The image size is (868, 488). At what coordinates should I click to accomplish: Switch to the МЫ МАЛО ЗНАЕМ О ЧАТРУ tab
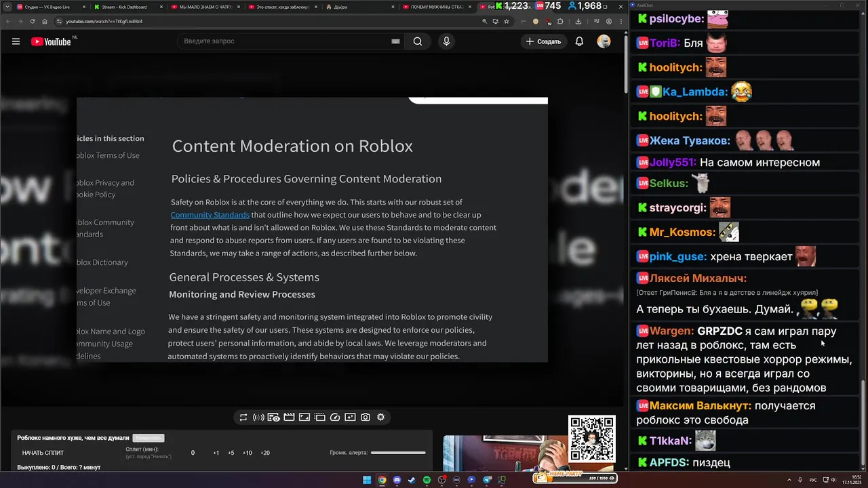point(205,7)
